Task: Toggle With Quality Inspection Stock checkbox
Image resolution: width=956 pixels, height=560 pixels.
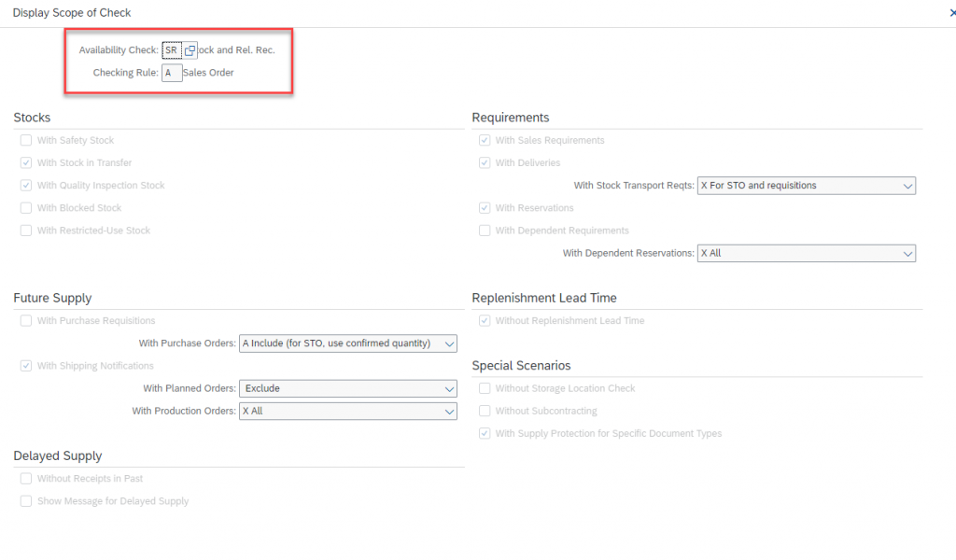Action: (x=25, y=185)
